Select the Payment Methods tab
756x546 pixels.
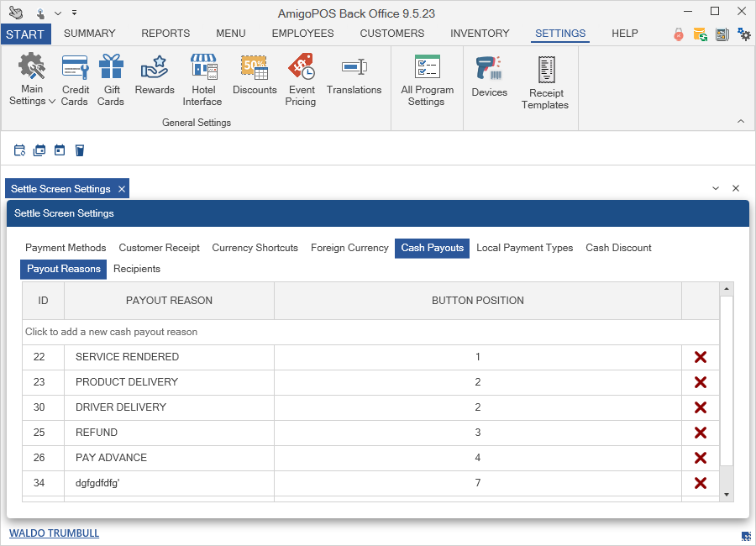pos(66,248)
